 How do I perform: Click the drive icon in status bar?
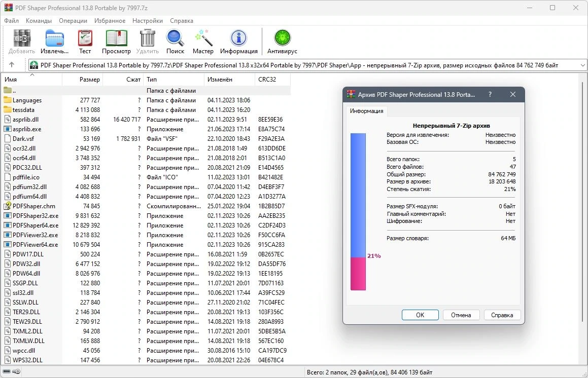pos(7,371)
